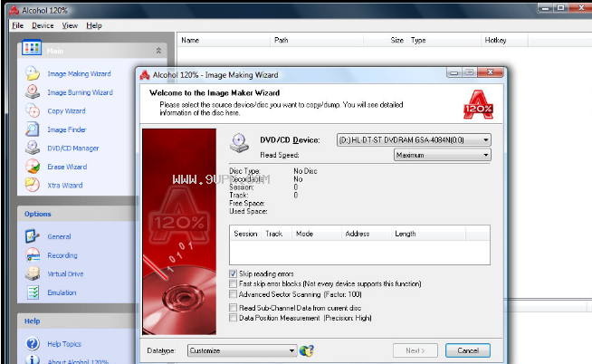Click the wizard dialog title bar icon
This screenshot has width=592, height=364.
click(145, 75)
